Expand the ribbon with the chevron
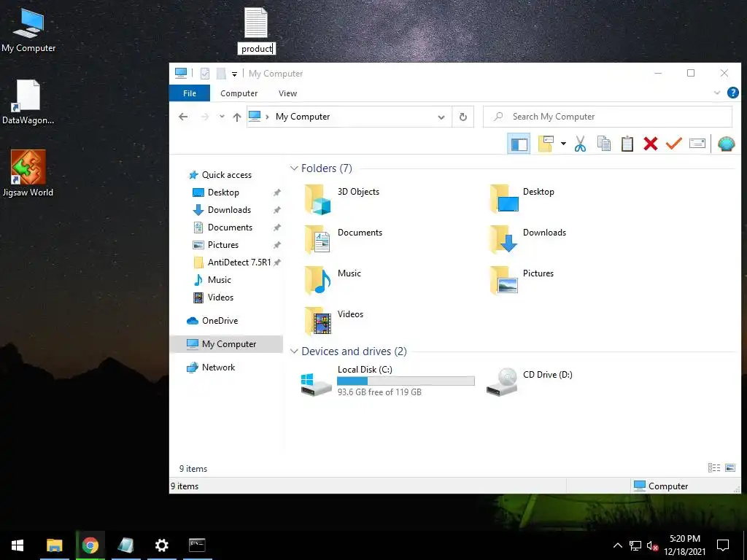Viewport: 747px width, 560px height. point(716,93)
